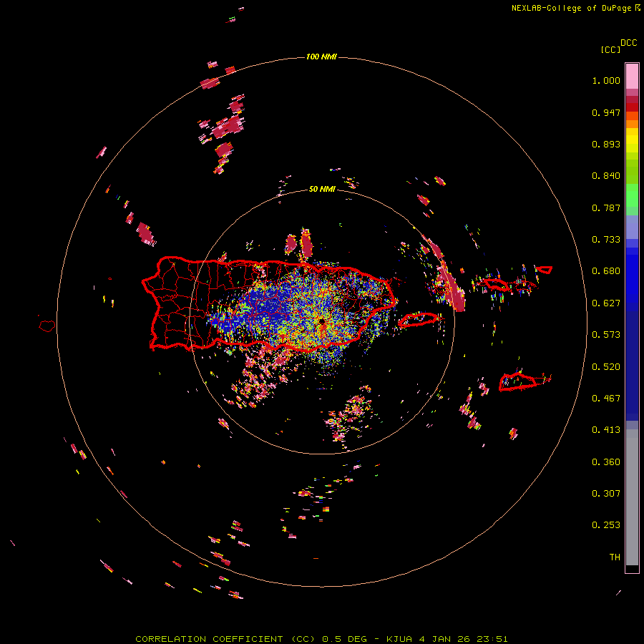Click the dark radar site dot at echo center
The width and height of the screenshot is (644, 644).
(321, 321)
